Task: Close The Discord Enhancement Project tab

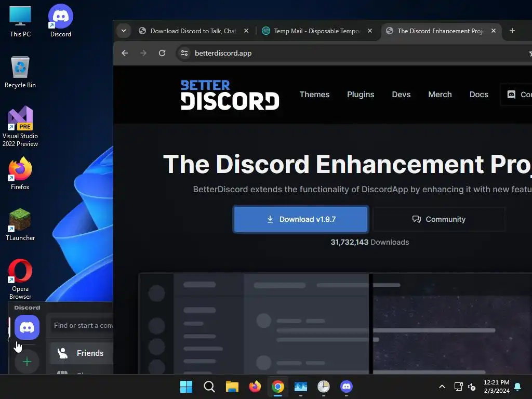Action: click(494, 31)
